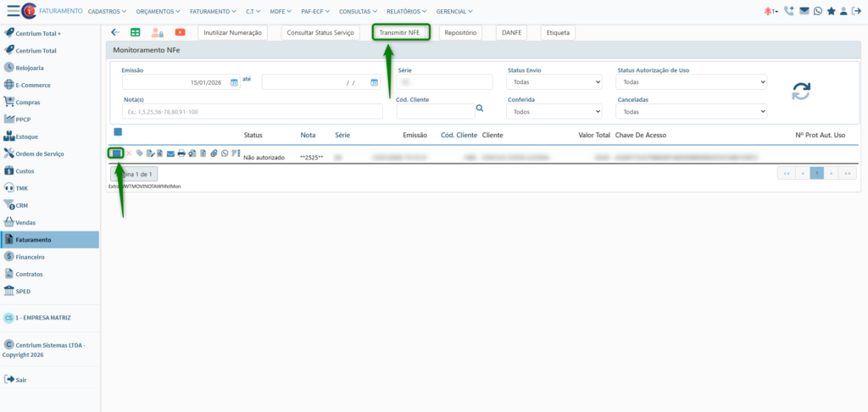Image resolution: width=868 pixels, height=412 pixels.
Task: Click the Inutilizar Numeração button
Action: pyautogui.click(x=232, y=32)
